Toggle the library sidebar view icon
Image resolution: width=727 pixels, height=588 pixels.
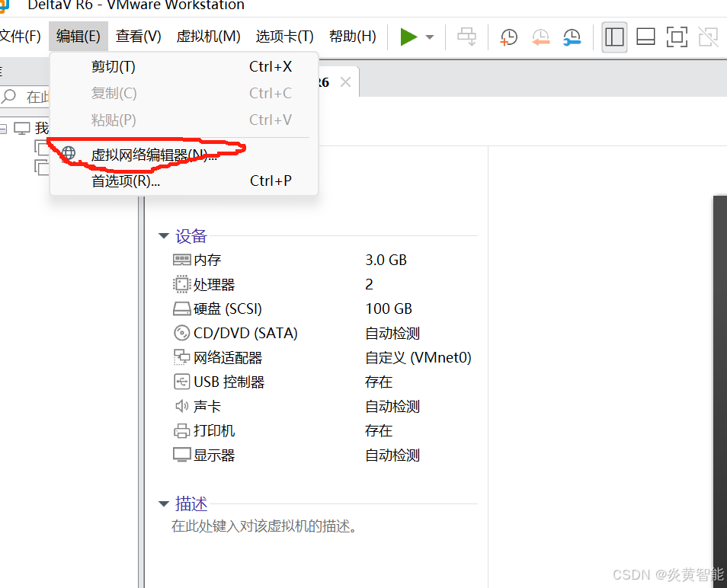[614, 37]
